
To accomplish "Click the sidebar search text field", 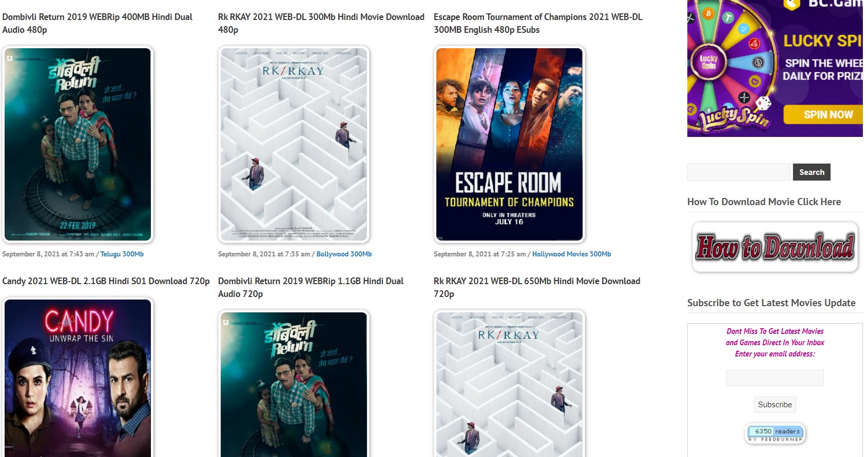I will tap(738, 172).
